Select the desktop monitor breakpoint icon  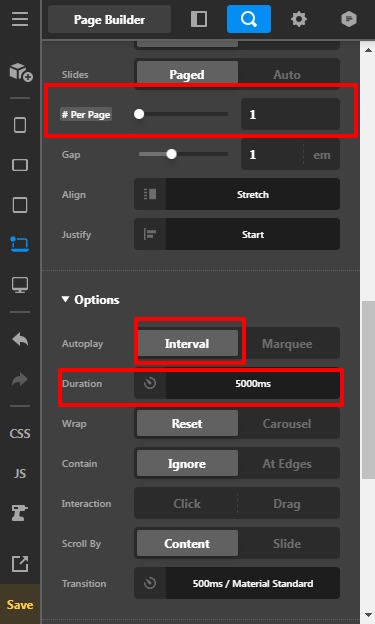(x=20, y=285)
